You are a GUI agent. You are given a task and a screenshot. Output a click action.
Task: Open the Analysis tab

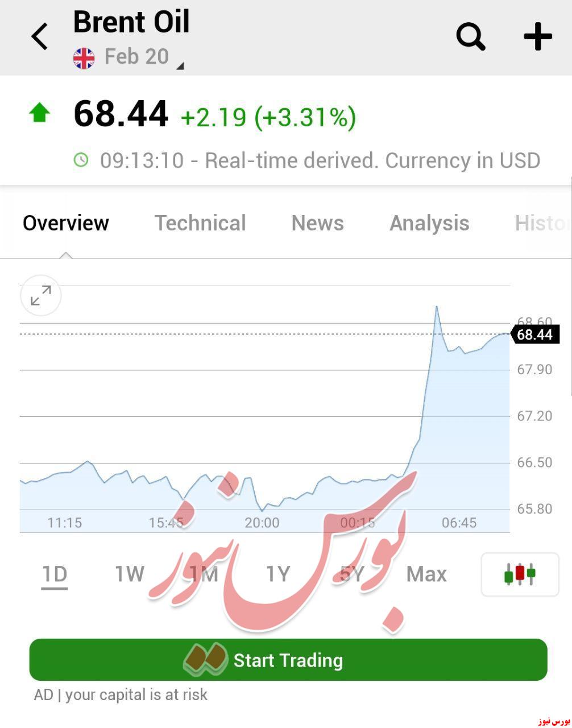pos(429,223)
